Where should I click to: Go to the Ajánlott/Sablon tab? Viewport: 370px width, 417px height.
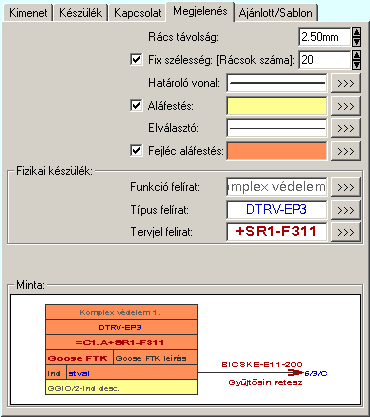(x=276, y=13)
